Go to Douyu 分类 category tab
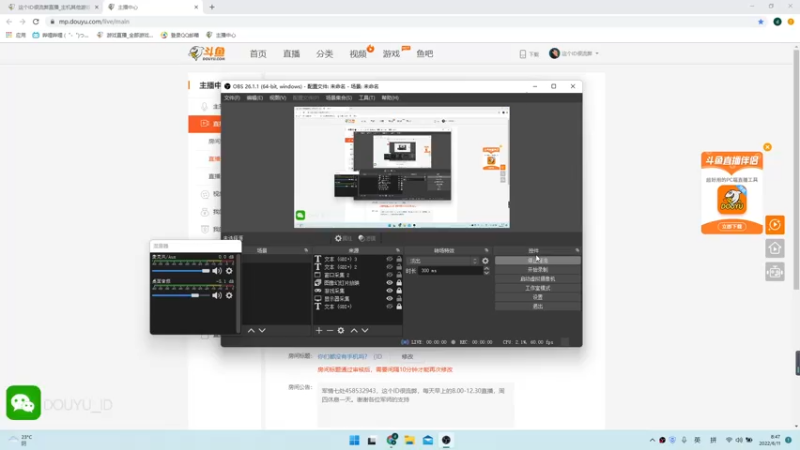The width and height of the screenshot is (800, 450). point(324,54)
